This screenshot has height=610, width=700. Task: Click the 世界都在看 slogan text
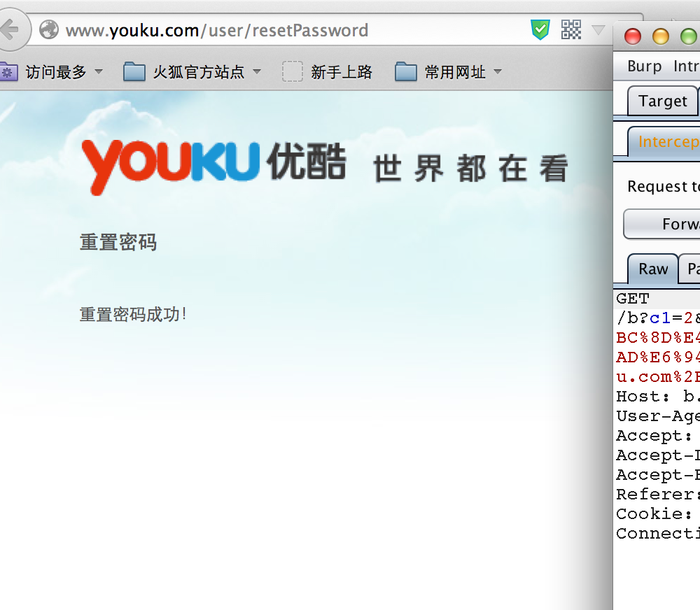[x=470, y=168]
